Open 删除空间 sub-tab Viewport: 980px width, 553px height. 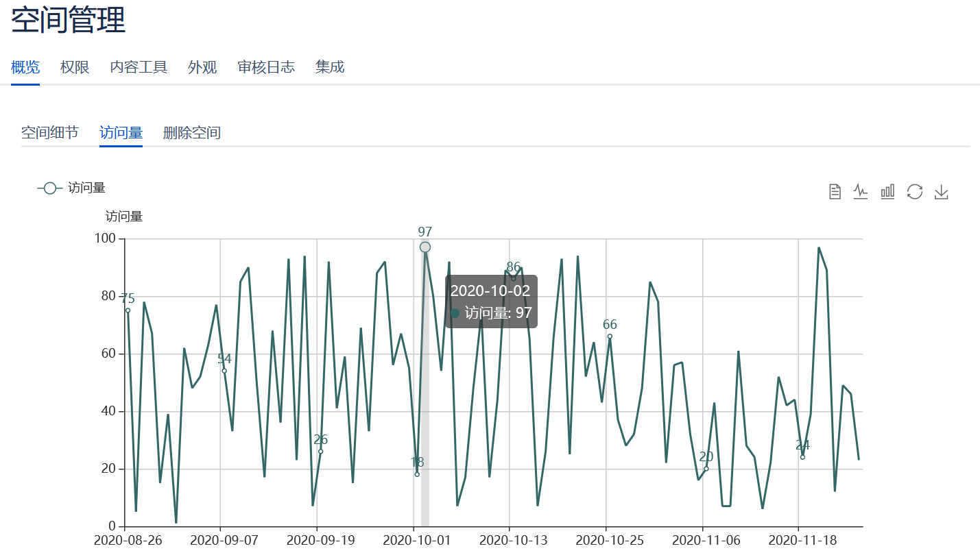click(x=192, y=132)
